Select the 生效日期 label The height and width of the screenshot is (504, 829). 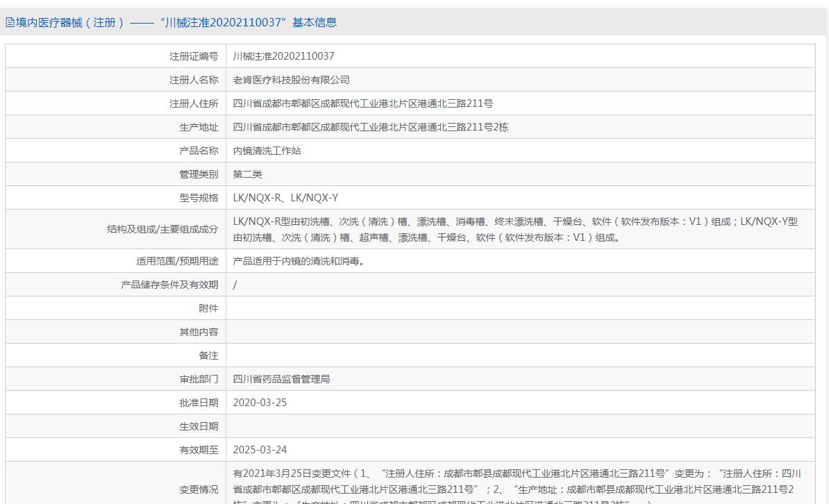(x=199, y=426)
